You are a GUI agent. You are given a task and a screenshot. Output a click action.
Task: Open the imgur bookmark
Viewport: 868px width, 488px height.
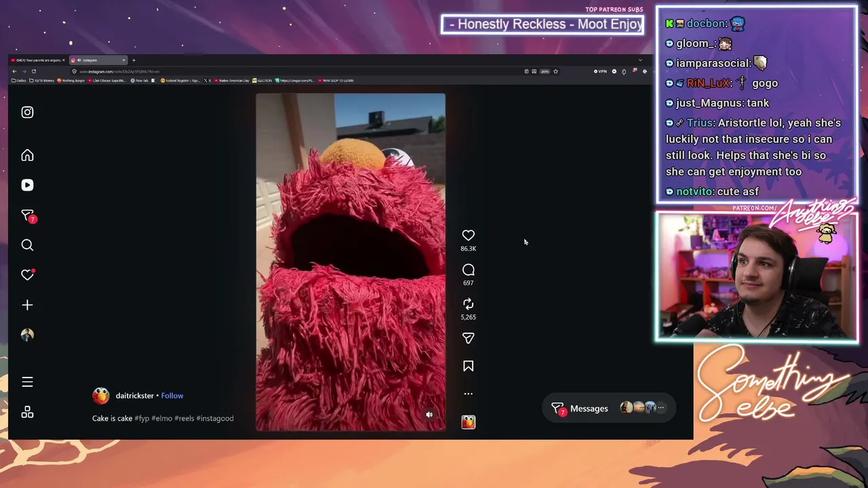point(295,81)
